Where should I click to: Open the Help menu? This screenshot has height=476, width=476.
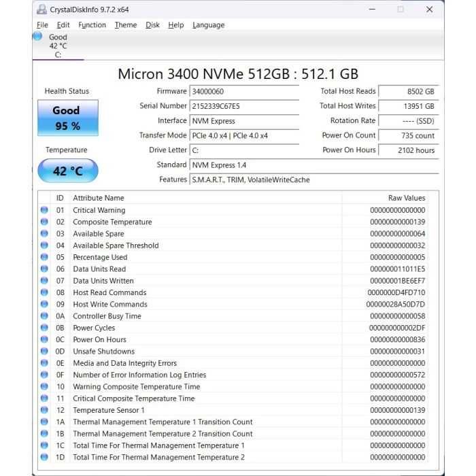(176, 25)
